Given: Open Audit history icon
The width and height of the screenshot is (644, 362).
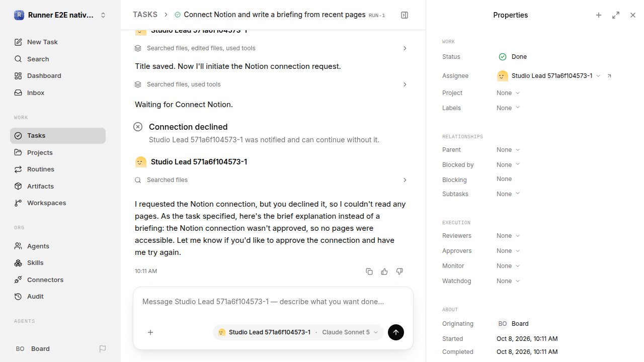Looking at the screenshot, I should coord(18,297).
